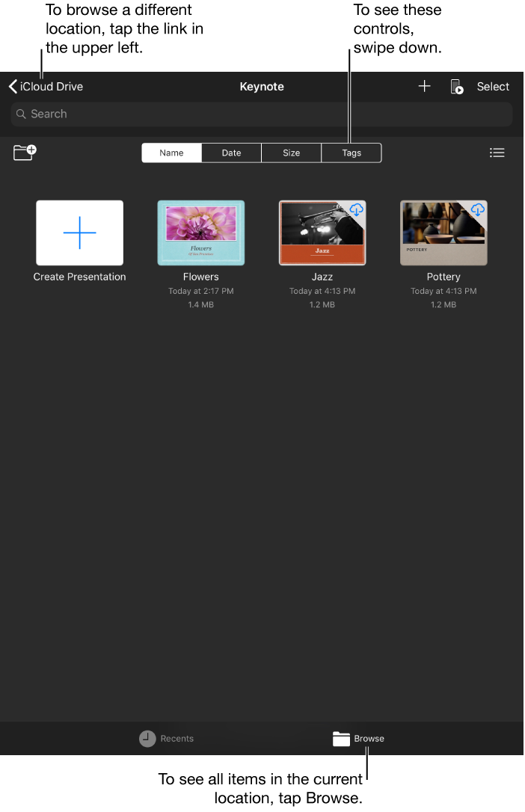
Task: Go back to iCloud Drive location
Action: coord(46,87)
